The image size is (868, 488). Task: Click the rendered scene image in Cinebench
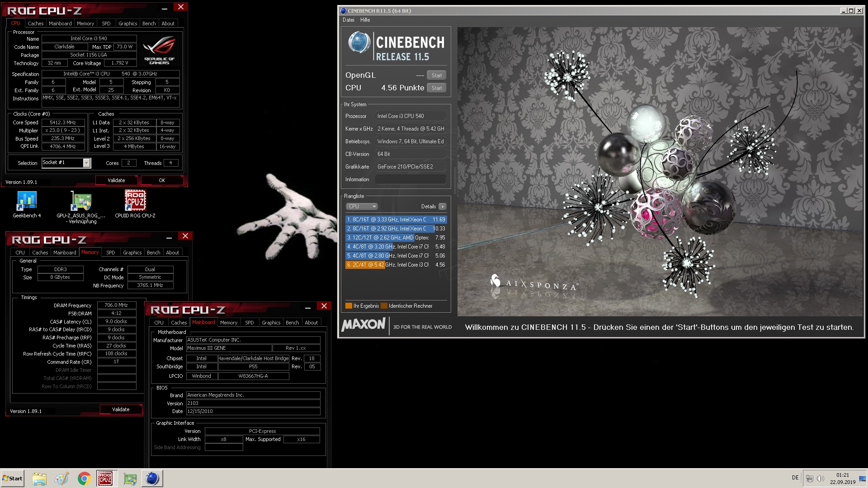pos(660,172)
